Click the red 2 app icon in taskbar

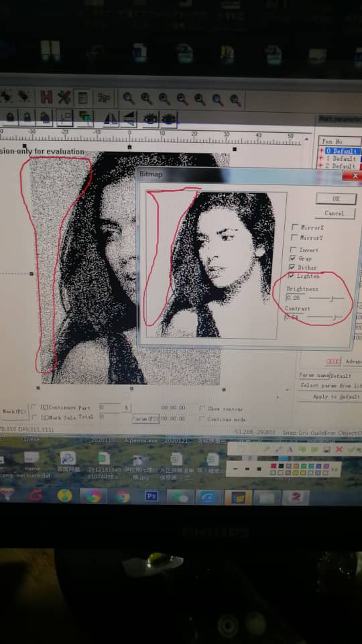[296, 498]
